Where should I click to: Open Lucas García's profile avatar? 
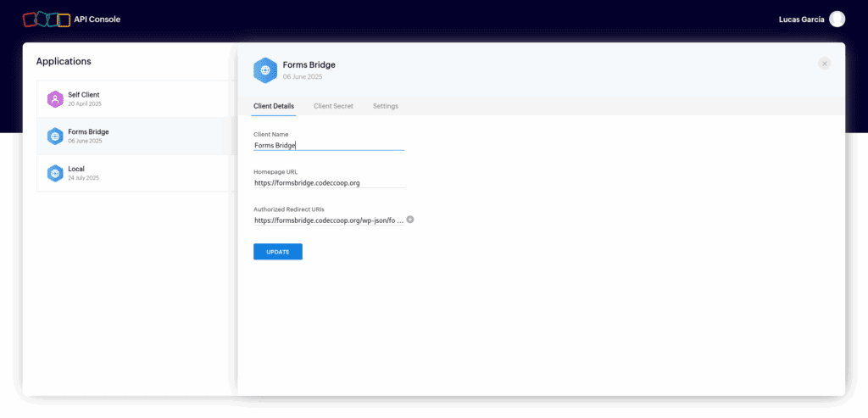837,20
